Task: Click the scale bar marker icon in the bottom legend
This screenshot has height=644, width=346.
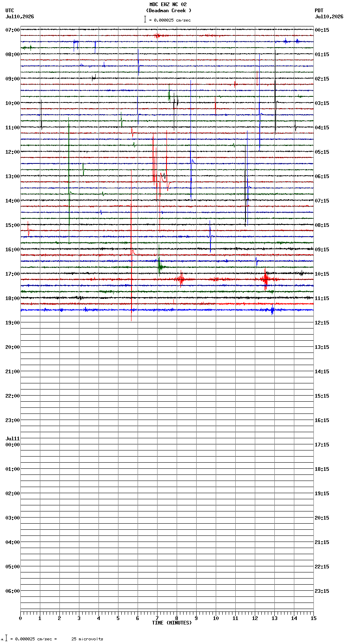Action: pos(6,638)
